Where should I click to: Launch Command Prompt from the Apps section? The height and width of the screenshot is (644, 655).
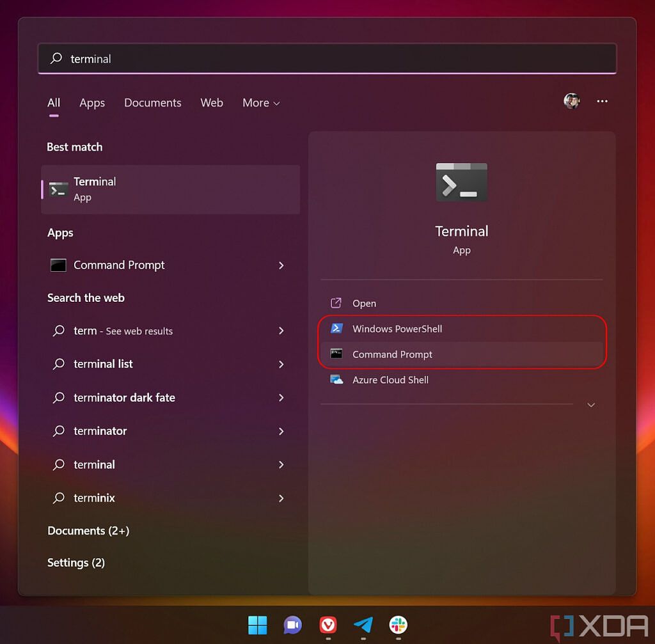click(x=118, y=265)
